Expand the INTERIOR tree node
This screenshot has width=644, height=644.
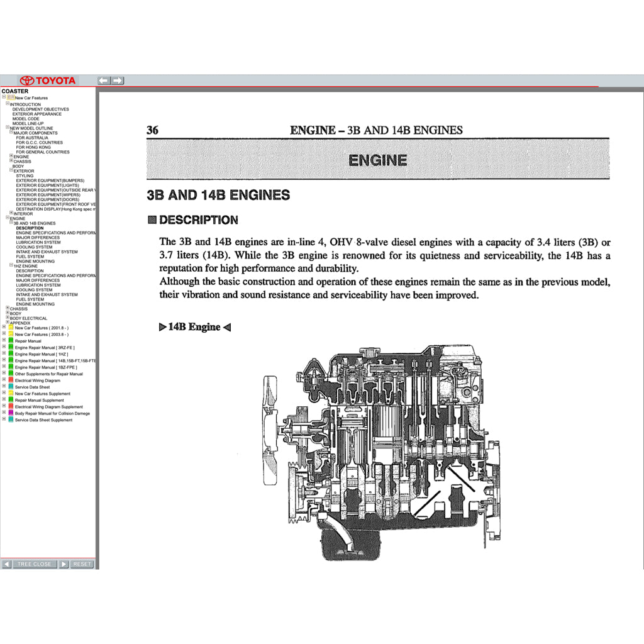click(11, 214)
